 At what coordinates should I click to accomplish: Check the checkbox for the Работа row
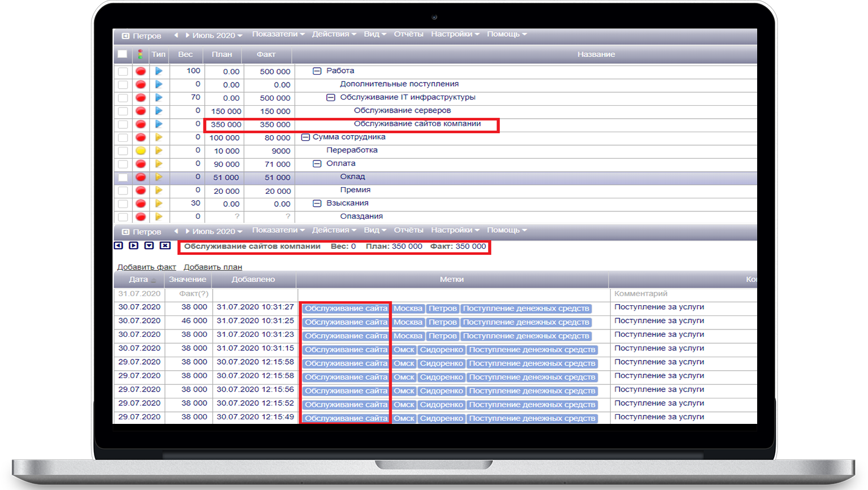(123, 72)
